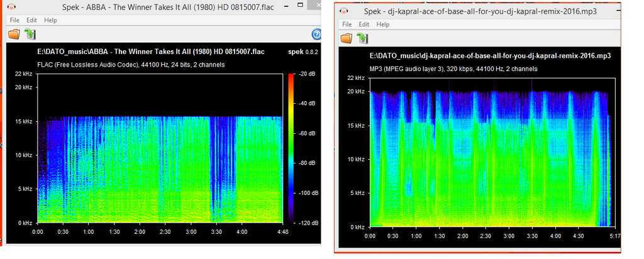Open file folder icon in dj-kapral Spek window
The image size is (644, 259).
pos(347,38)
